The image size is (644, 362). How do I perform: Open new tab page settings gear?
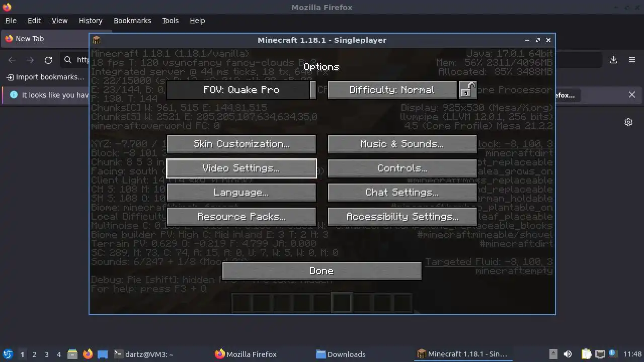(x=628, y=122)
